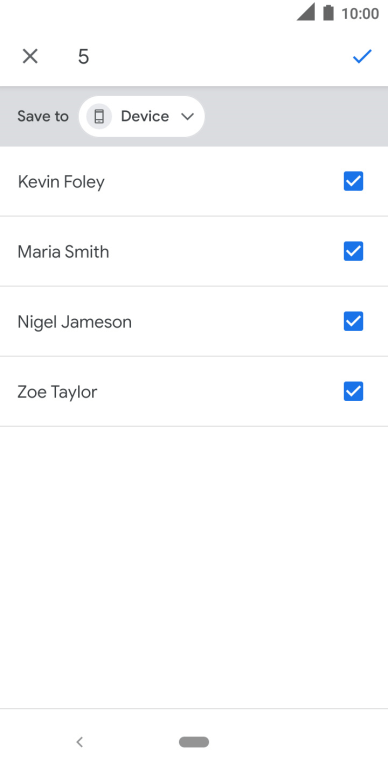Tap the home pill navigation button
Screen dimensions: 388x776
[194, 742]
